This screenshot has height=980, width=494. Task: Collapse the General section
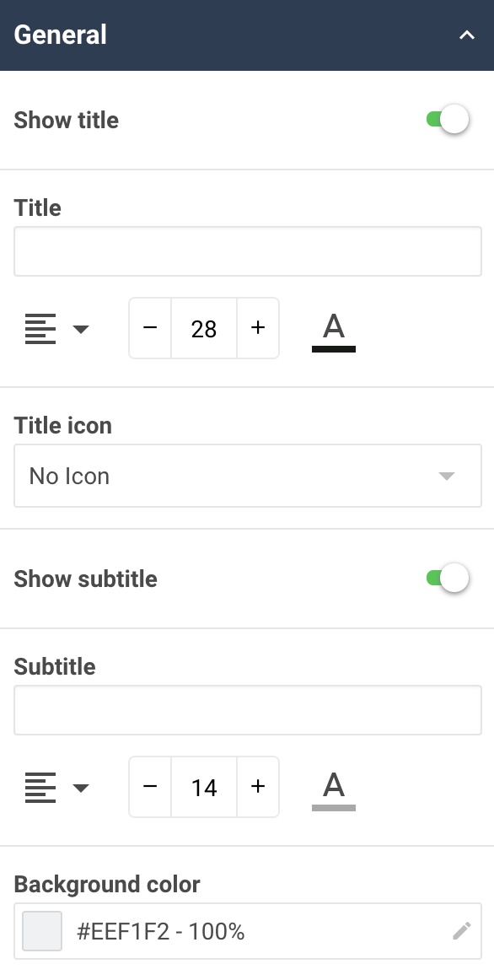pos(466,35)
